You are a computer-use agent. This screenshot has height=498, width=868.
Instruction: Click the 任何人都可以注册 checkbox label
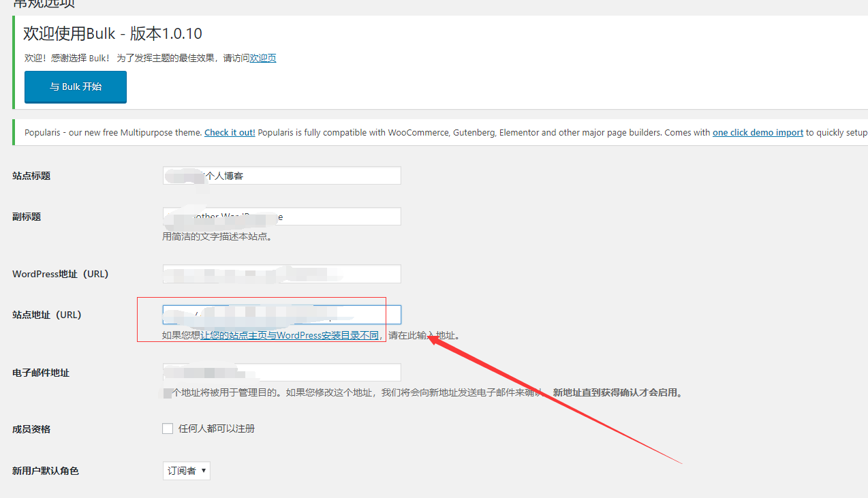[217, 429]
